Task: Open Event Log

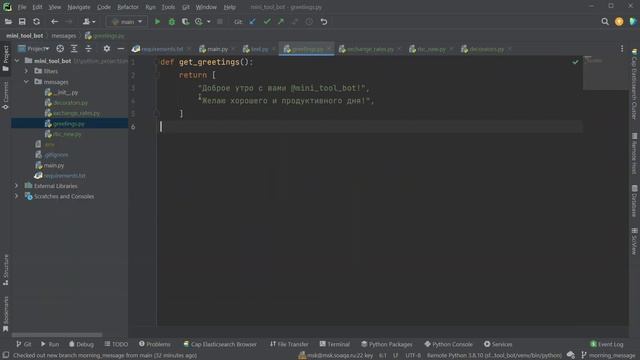Action: tap(607, 344)
